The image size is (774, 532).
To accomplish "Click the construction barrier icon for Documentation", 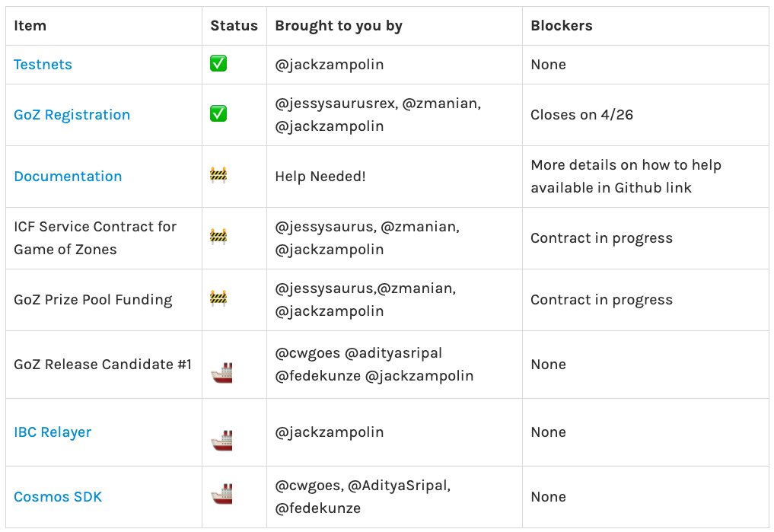I will pos(218,176).
